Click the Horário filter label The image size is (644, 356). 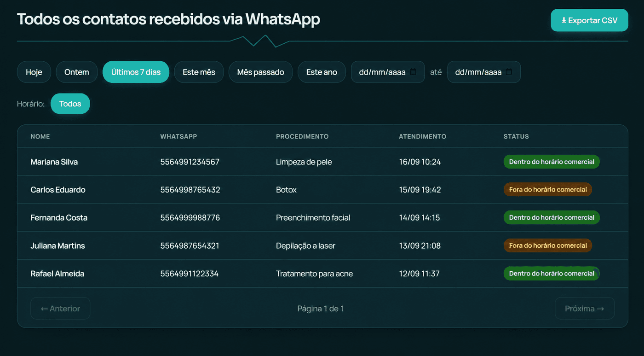[x=31, y=104]
